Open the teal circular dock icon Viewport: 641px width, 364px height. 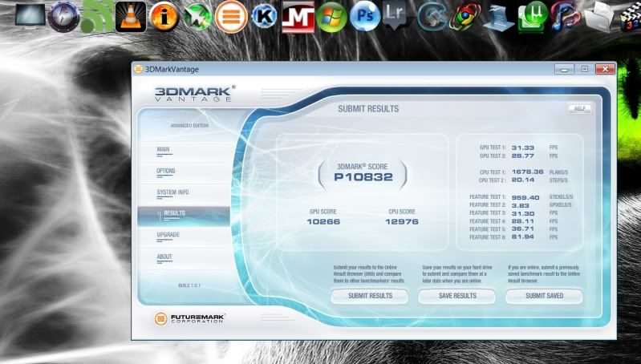(x=432, y=17)
